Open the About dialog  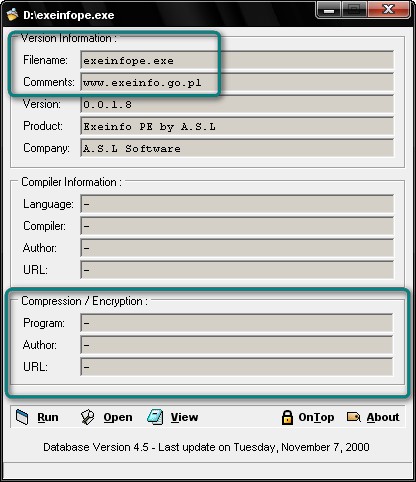point(383,417)
